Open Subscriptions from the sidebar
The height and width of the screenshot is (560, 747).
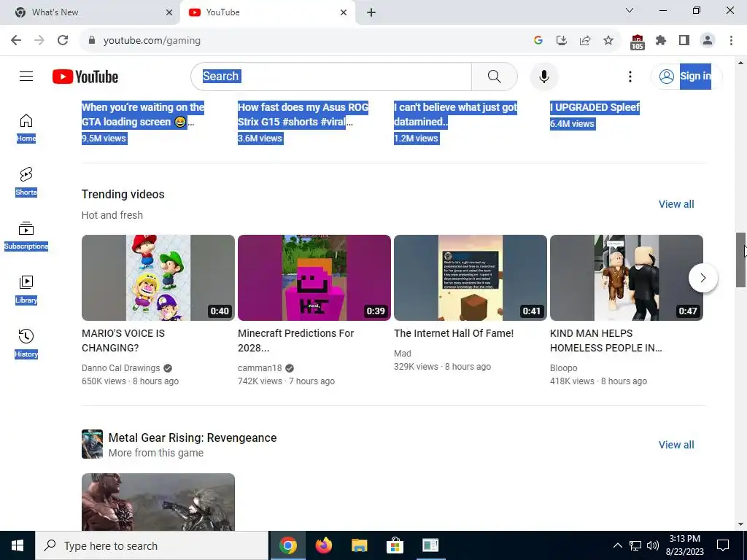[26, 236]
